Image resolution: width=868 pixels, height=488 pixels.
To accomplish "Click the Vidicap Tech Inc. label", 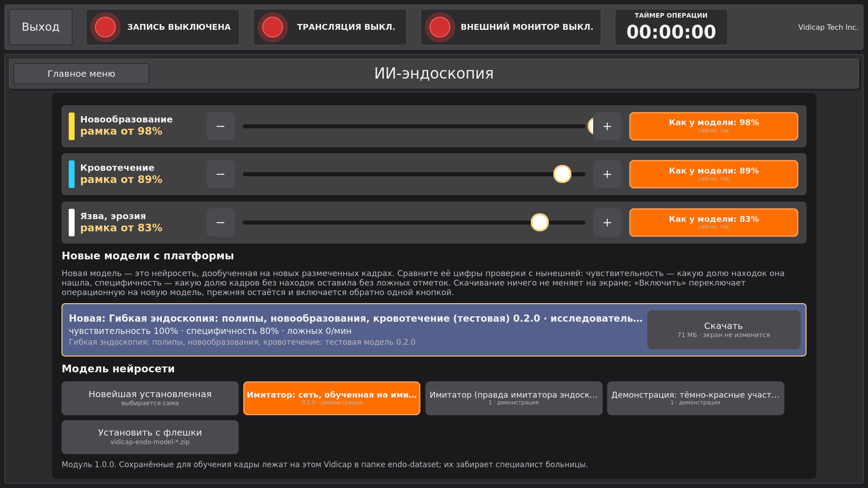I will point(828,27).
